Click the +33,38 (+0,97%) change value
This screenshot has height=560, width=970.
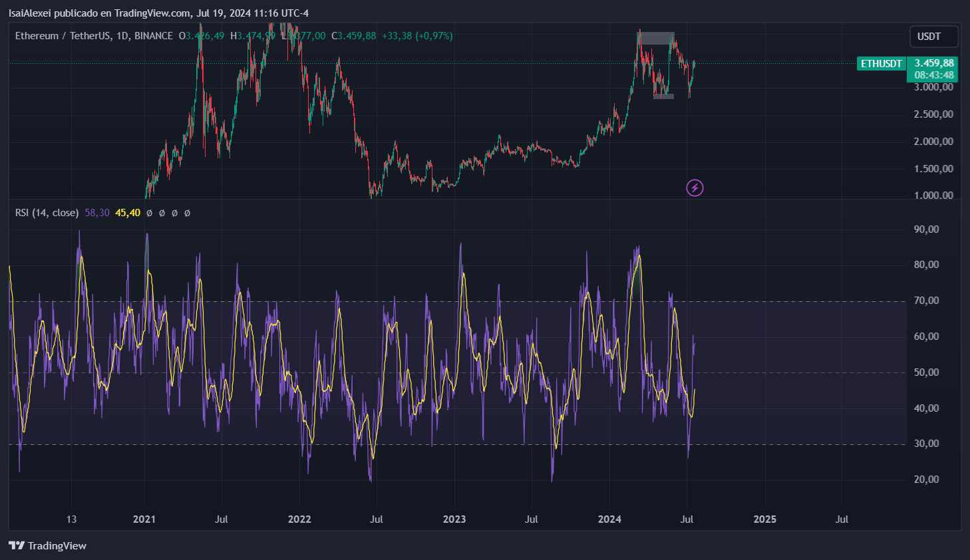[417, 36]
